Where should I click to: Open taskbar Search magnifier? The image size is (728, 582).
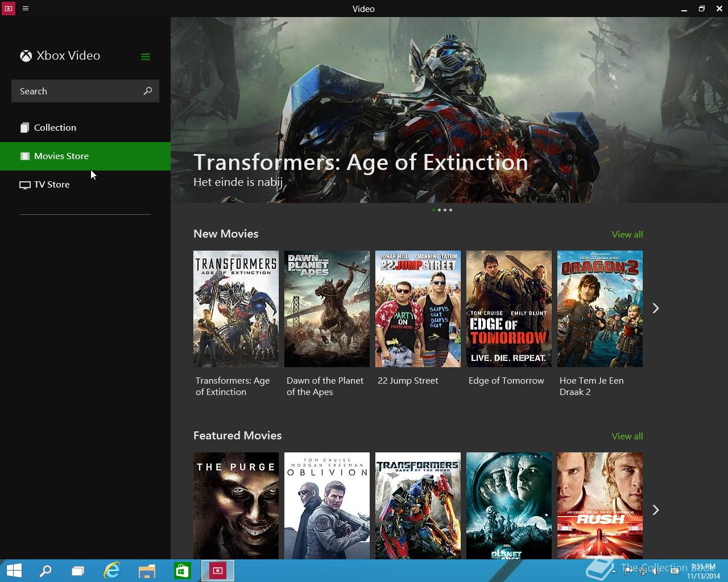[45, 571]
